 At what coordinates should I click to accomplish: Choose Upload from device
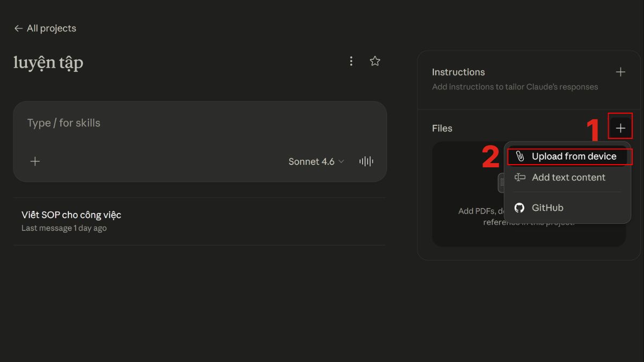click(567, 157)
